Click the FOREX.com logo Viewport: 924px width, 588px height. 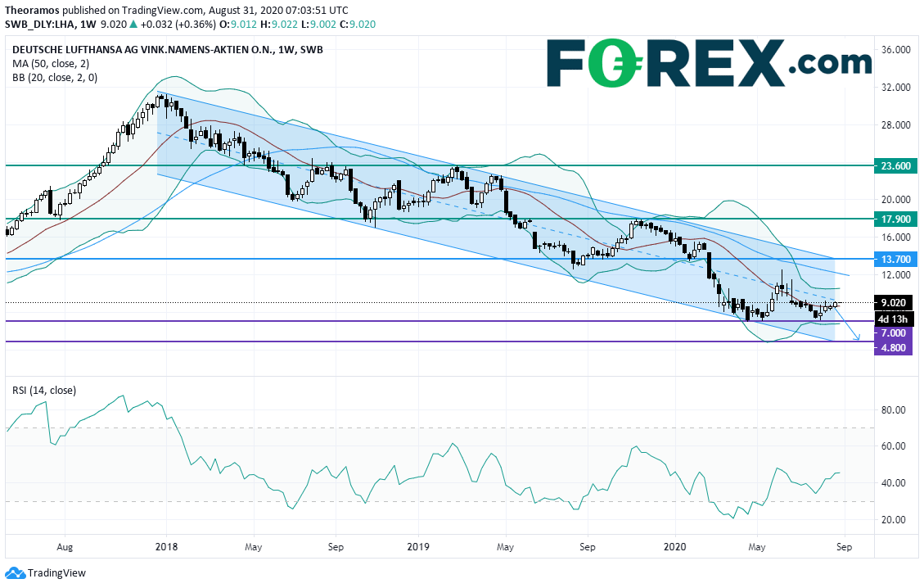pyautogui.click(x=710, y=64)
